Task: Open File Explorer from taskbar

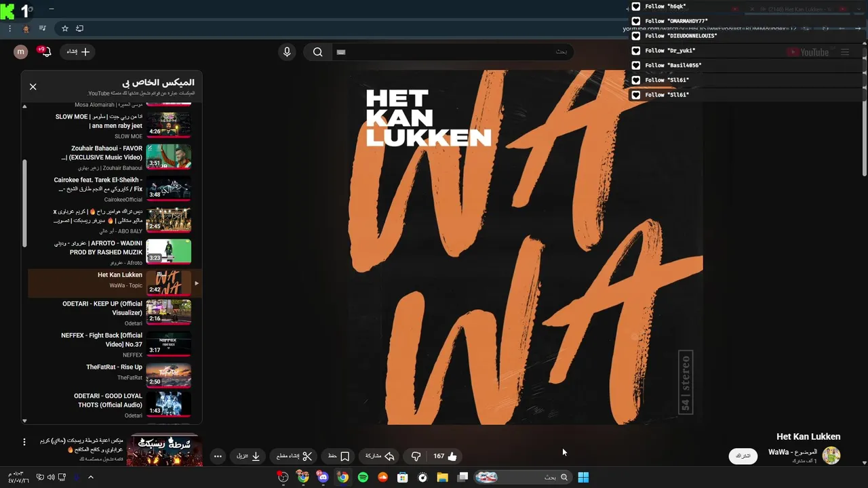Action: [x=442, y=477]
